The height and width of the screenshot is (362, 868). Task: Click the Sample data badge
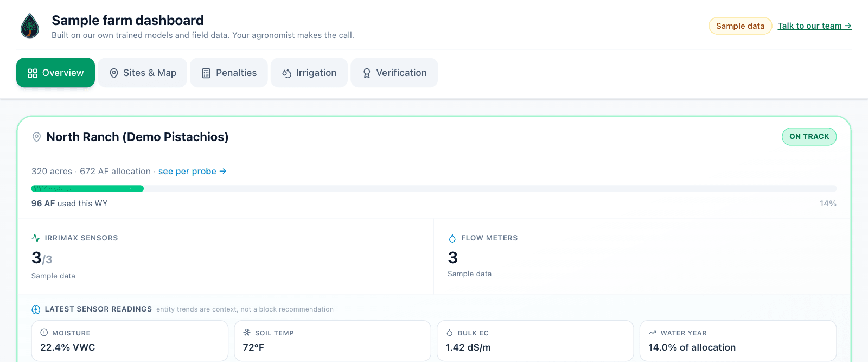point(740,26)
